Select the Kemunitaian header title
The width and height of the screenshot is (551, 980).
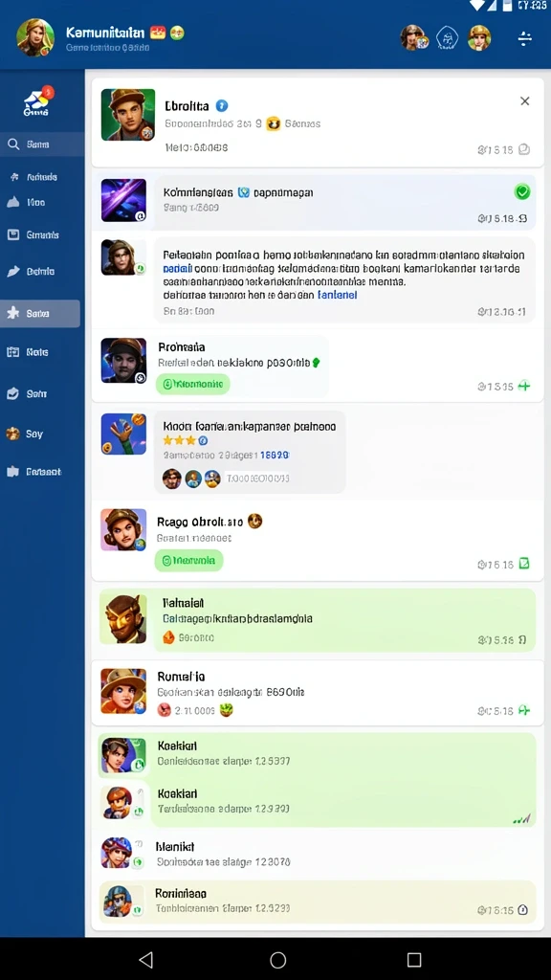pos(105,33)
